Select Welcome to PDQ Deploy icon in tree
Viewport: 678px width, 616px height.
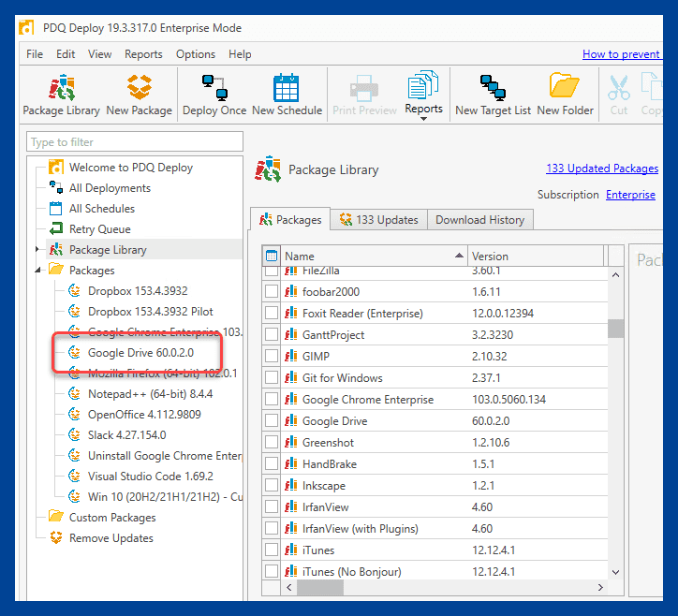[56, 168]
